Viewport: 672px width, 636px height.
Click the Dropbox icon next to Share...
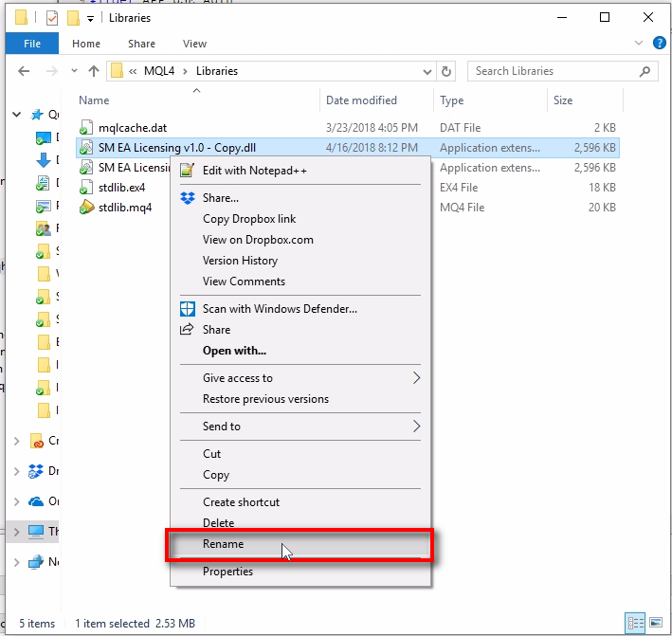pos(186,198)
